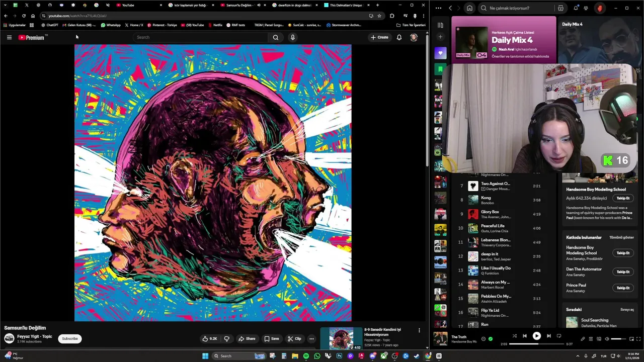Subscribe to Feyyaz Yigit - Topic
Screen dimensions: 644x362
pos(69,339)
